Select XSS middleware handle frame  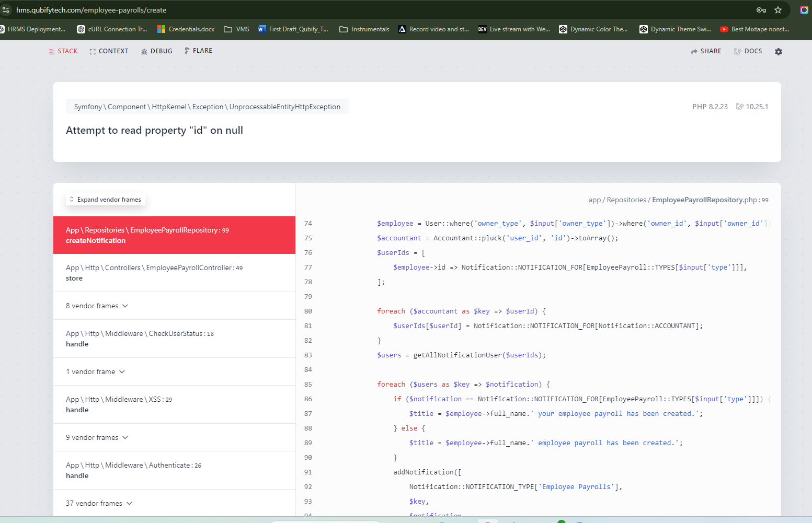coord(174,404)
